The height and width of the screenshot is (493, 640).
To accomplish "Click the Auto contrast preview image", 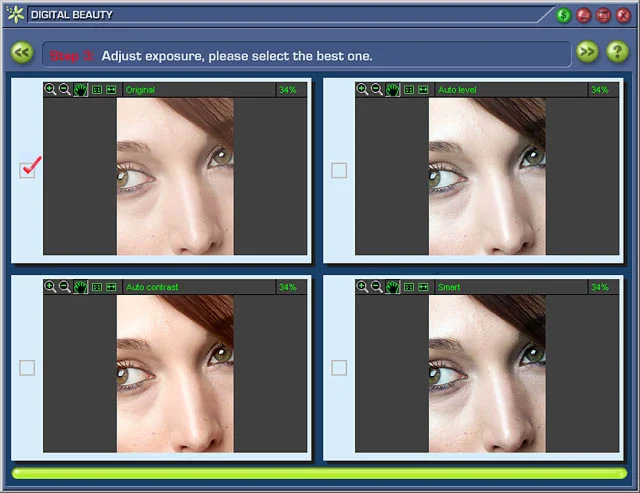I will [175, 374].
